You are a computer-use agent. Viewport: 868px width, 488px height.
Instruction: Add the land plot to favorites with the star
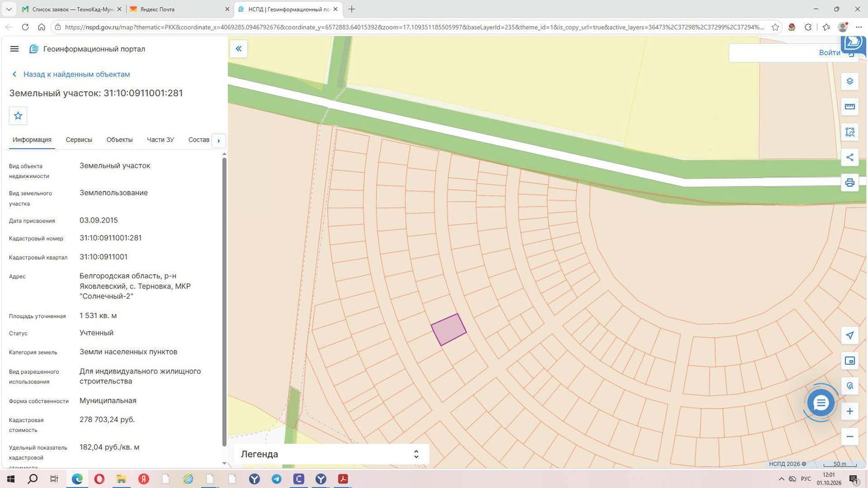pos(18,116)
